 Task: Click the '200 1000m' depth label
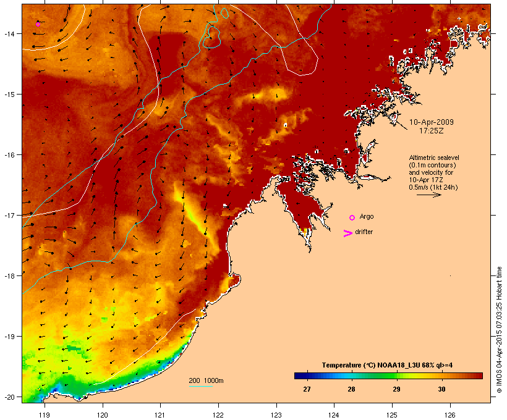206,380
